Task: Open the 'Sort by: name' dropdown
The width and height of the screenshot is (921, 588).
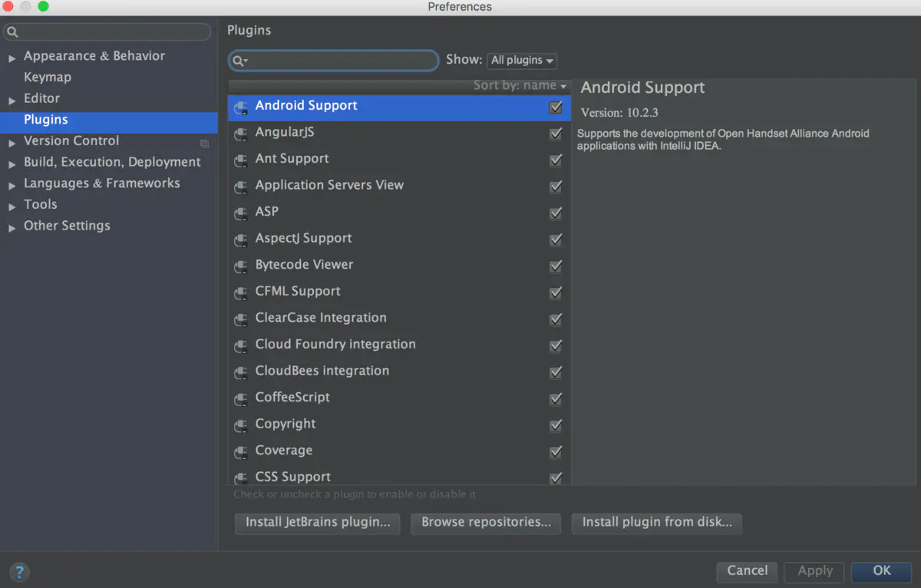Action: 520,85
